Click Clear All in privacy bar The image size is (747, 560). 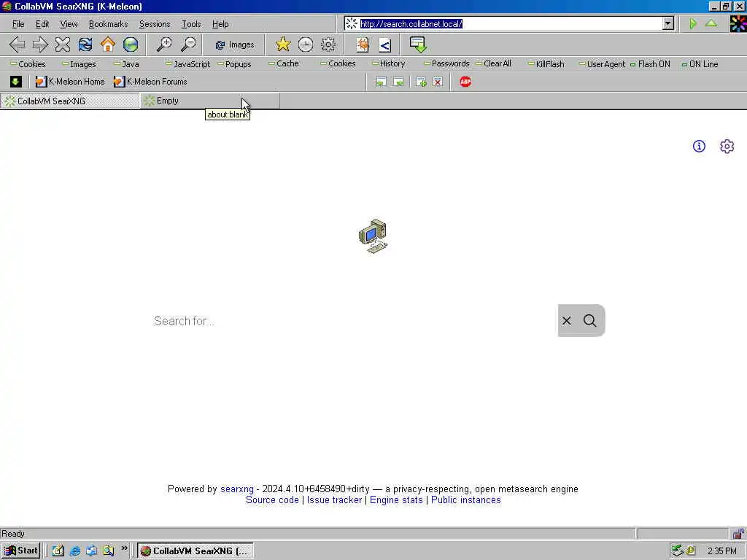[493, 63]
